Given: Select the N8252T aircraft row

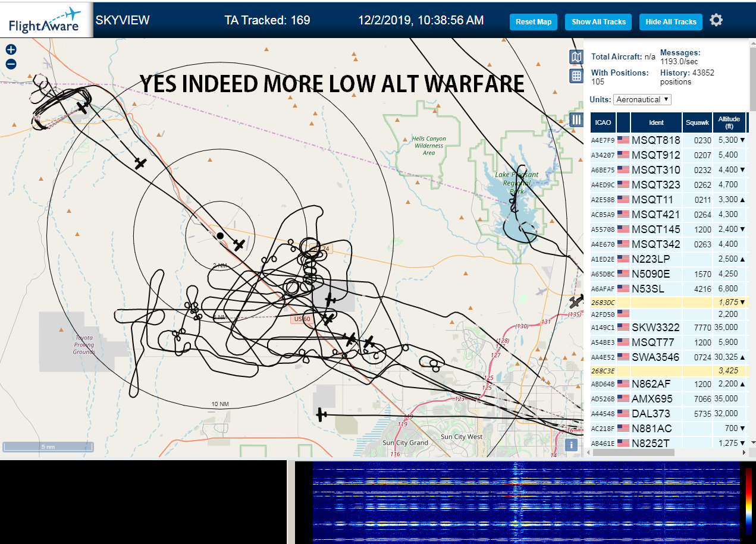Looking at the screenshot, I should 669,443.
